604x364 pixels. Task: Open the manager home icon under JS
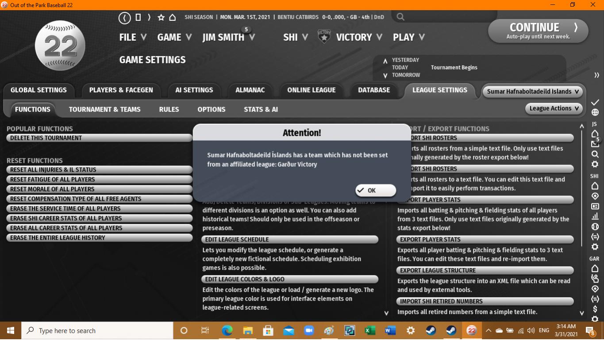point(595,134)
